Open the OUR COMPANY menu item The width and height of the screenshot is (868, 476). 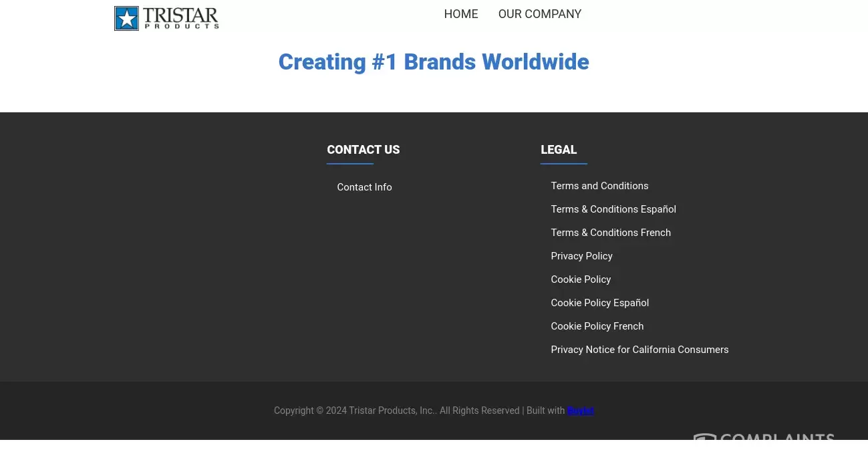[x=540, y=14]
